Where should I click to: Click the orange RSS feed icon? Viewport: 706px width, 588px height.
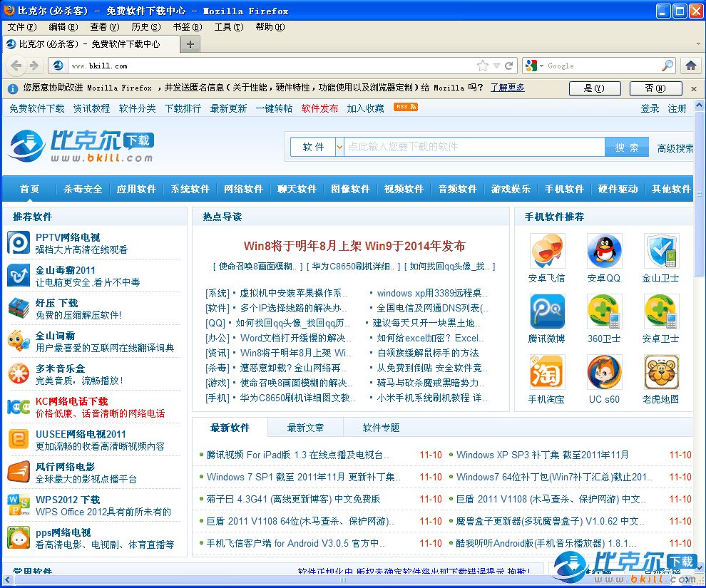point(405,108)
